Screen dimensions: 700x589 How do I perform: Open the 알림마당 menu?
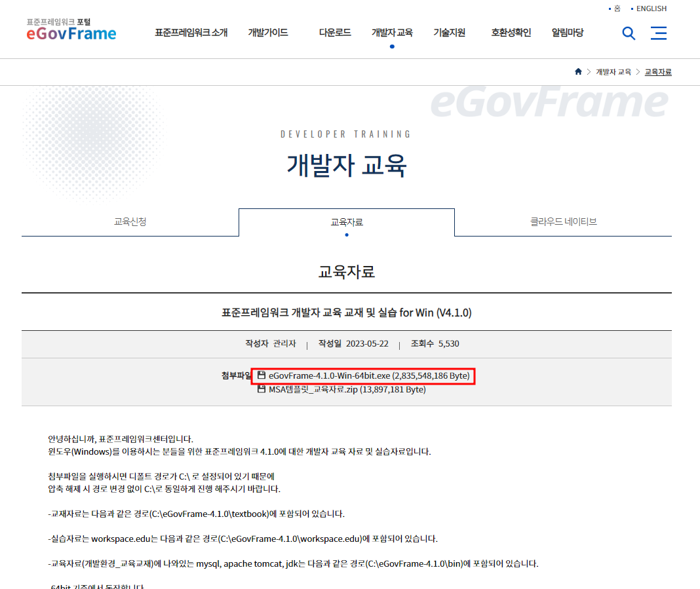[x=568, y=33]
